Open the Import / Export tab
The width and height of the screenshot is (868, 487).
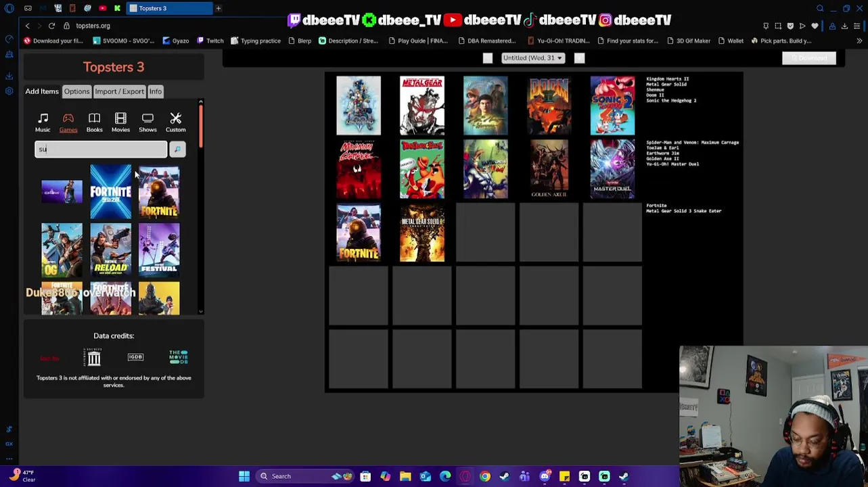pos(119,91)
